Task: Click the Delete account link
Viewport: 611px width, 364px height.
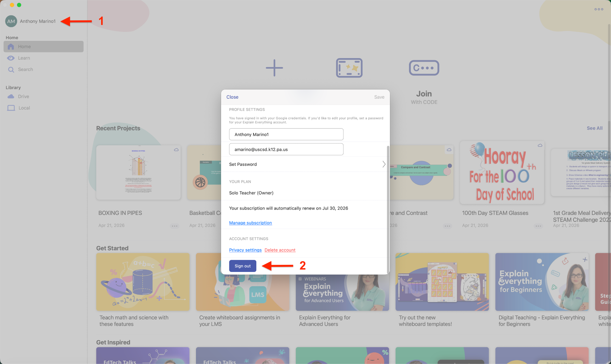Action: 280,250
